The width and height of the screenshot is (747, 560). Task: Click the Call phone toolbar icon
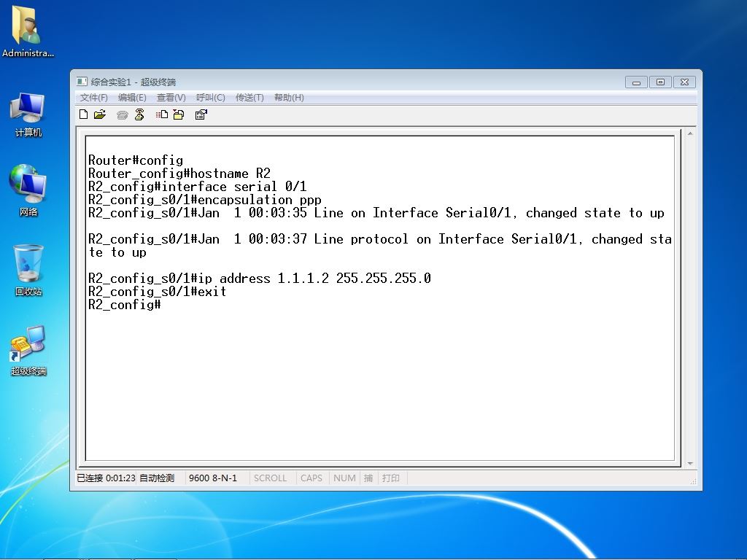pyautogui.click(x=123, y=114)
